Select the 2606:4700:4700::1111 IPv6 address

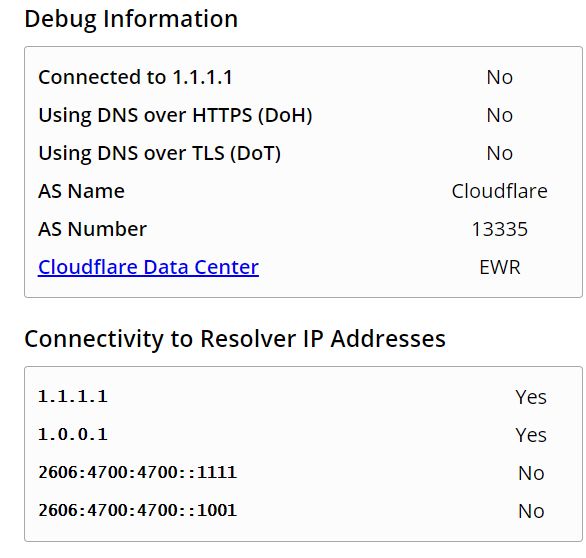138,472
